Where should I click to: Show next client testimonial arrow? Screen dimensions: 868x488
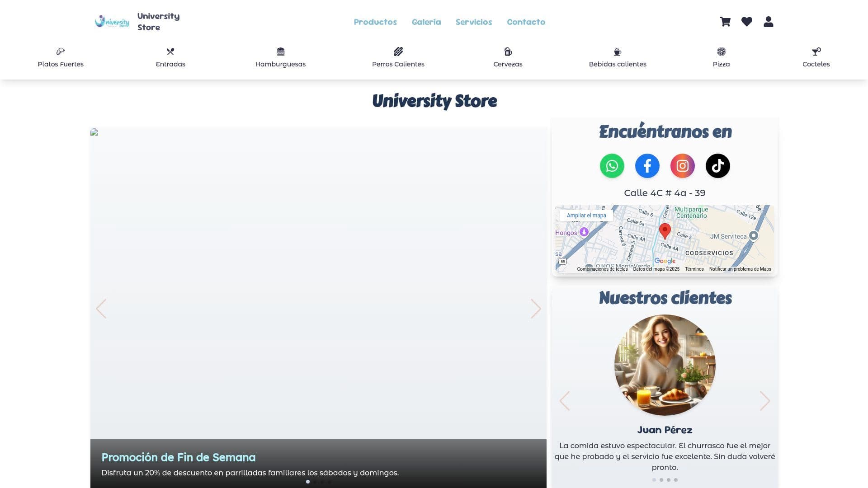pos(765,401)
